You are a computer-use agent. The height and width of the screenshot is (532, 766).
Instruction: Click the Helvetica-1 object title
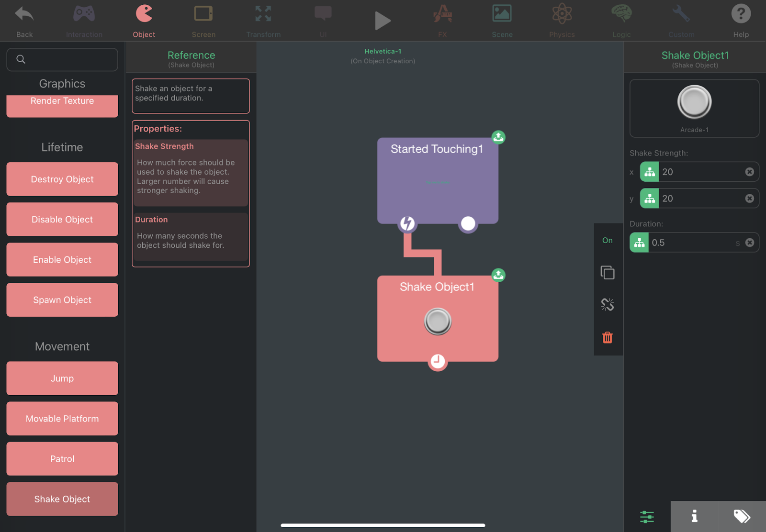tap(383, 51)
